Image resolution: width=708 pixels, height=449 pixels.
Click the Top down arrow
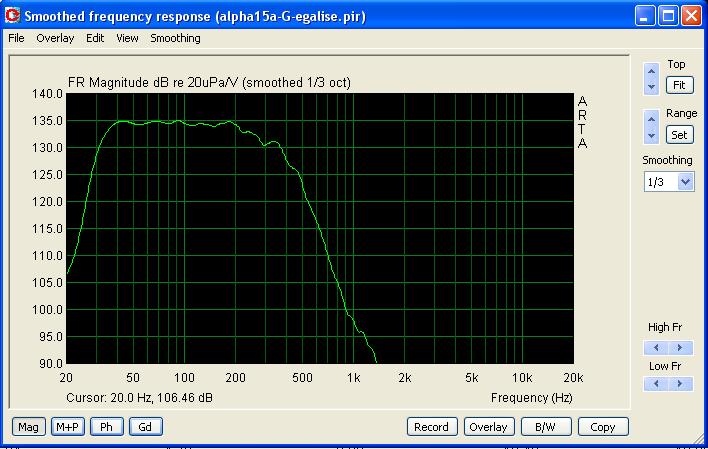pos(651,87)
